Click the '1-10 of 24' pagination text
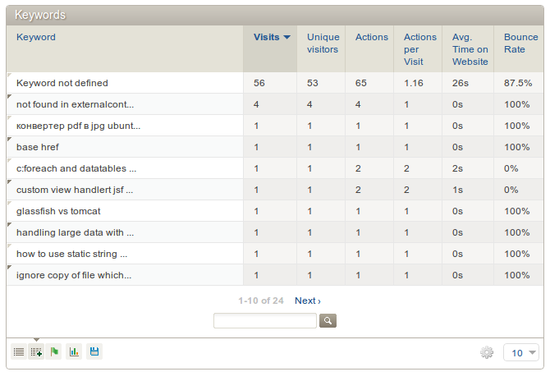Image resolution: width=550 pixels, height=381 pixels. (261, 301)
